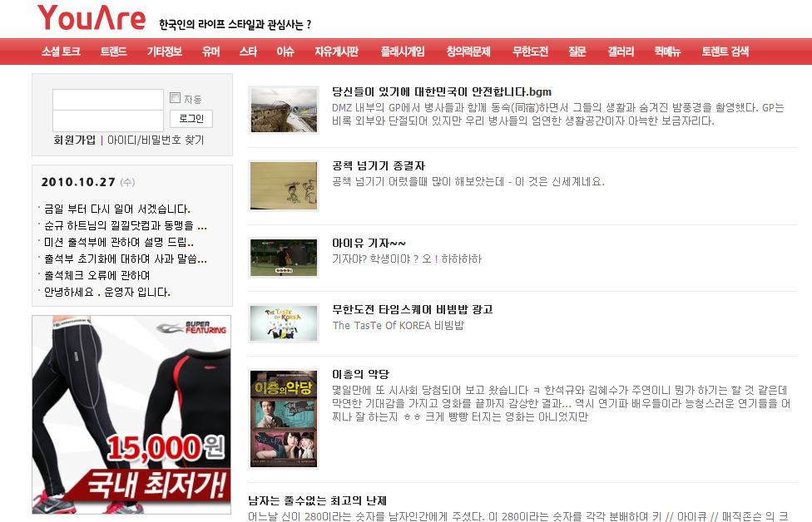
Task: Open post 무한도전 타임스퀘어 비빔밥 광고
Action: [412, 309]
